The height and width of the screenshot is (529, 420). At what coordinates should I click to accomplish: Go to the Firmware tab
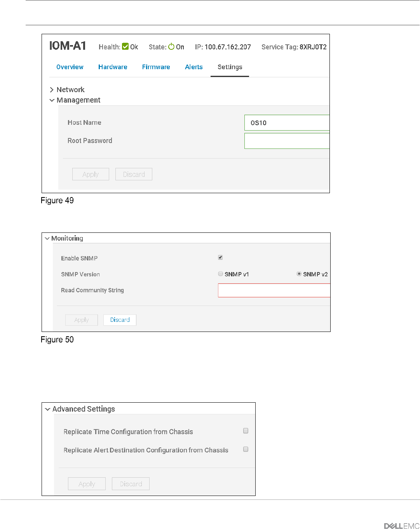tap(156, 67)
